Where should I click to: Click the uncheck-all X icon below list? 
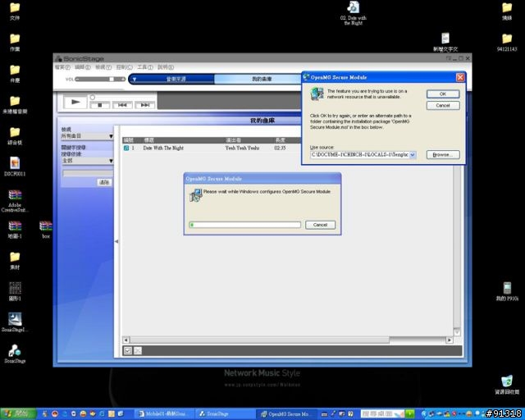click(138, 350)
